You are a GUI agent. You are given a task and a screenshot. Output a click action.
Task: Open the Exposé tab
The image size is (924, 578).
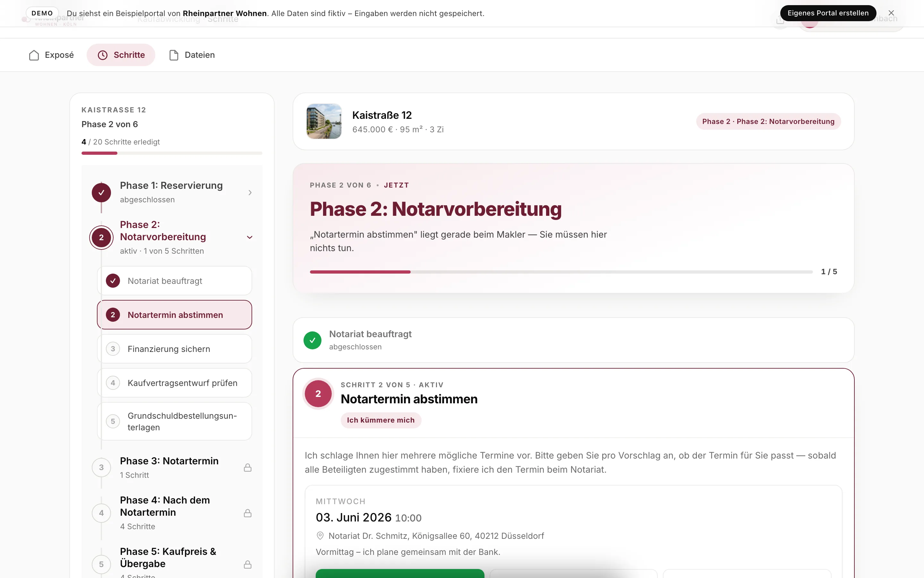pos(51,55)
